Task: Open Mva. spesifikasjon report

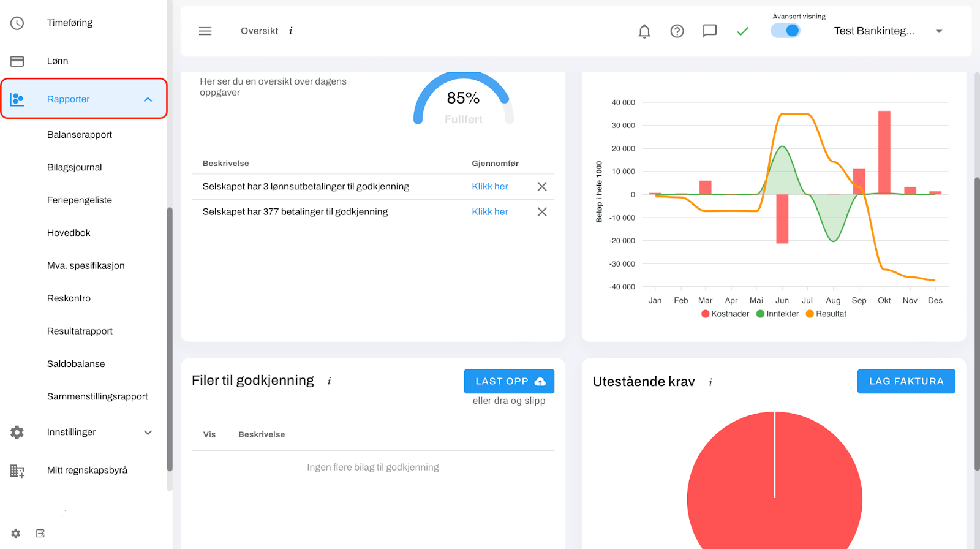Action: (86, 266)
